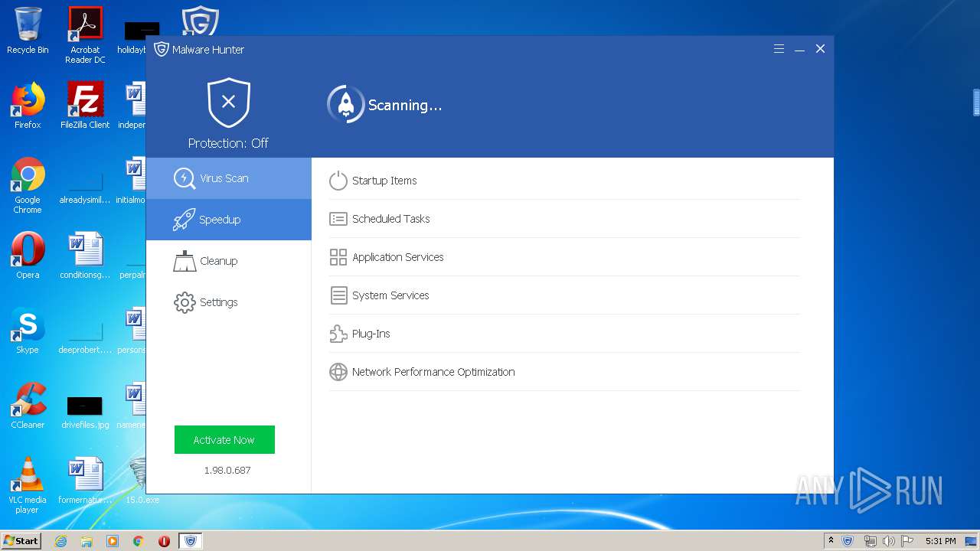Image resolution: width=980 pixels, height=551 pixels.
Task: Open Internet Explorer from taskbar
Action: click(60, 541)
